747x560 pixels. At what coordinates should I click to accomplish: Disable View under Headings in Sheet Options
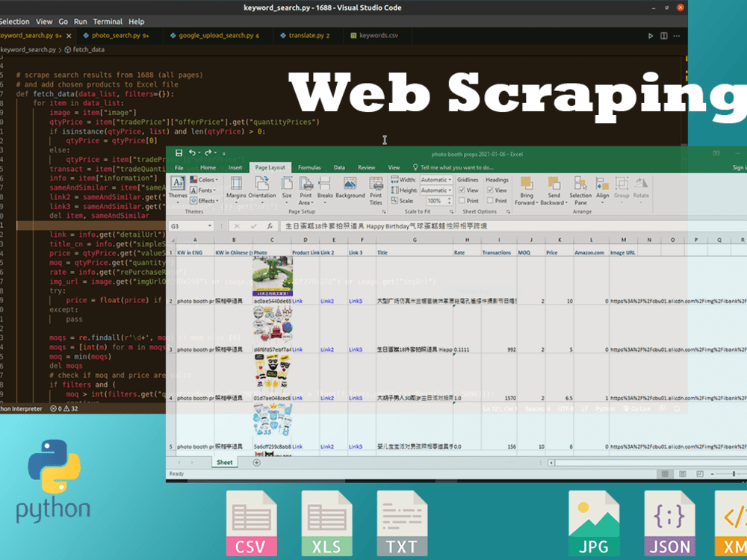pos(491,189)
